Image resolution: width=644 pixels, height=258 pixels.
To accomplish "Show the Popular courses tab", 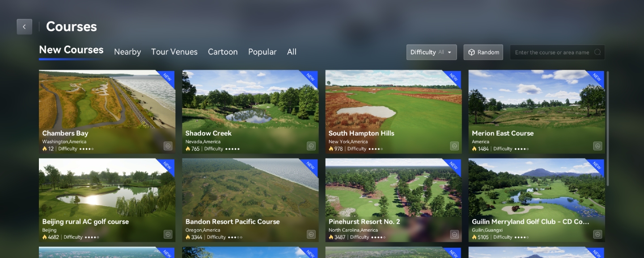I will point(263,52).
